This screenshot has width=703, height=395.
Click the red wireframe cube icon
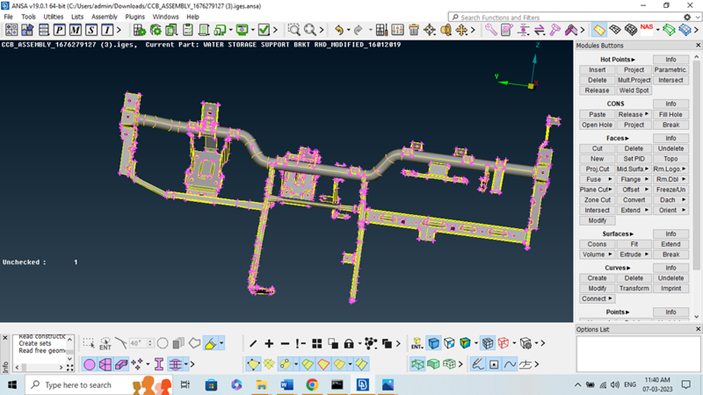click(x=503, y=343)
